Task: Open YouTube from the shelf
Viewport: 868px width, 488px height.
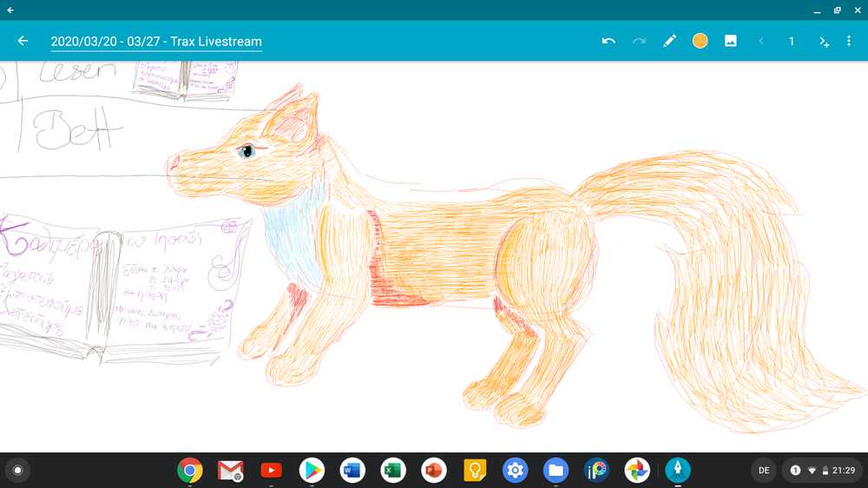Action: tap(271, 471)
